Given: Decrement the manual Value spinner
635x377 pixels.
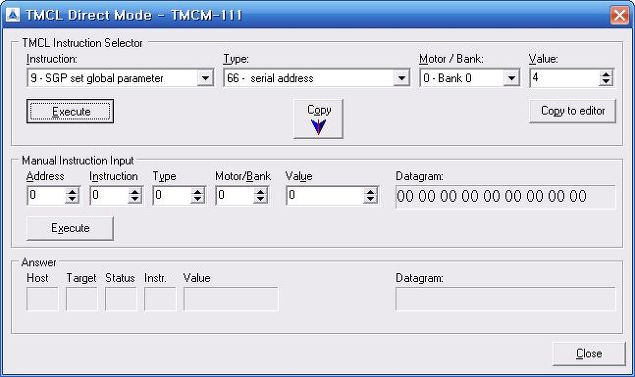Looking at the screenshot, I should (370, 200).
